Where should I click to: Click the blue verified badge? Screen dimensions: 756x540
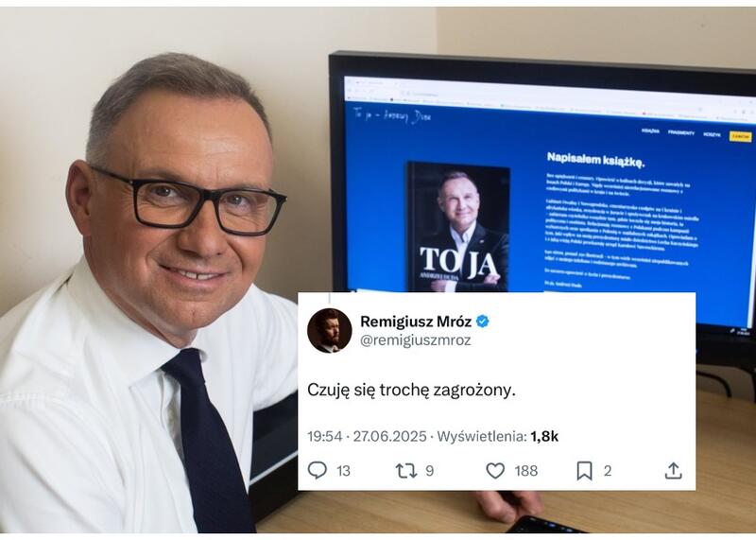click(483, 321)
